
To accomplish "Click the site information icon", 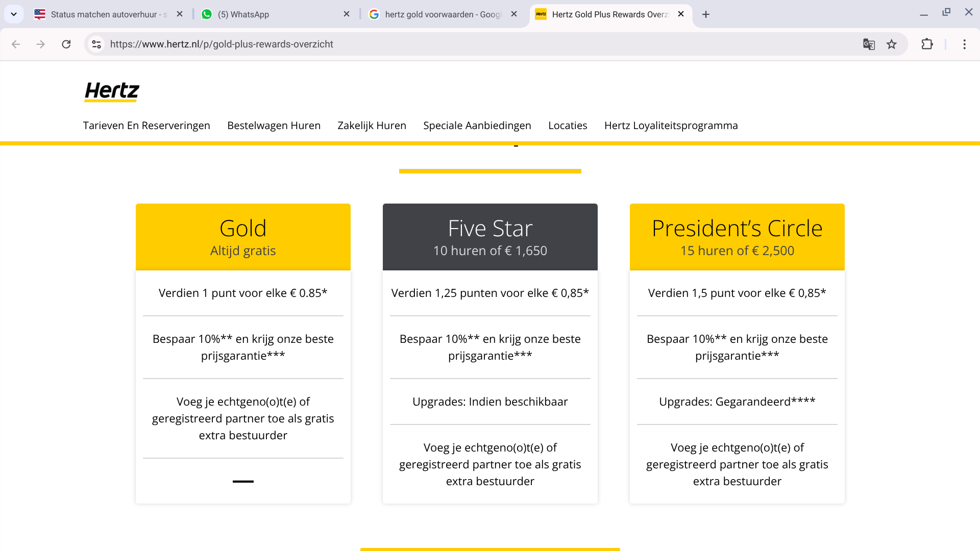I will 96,44.
